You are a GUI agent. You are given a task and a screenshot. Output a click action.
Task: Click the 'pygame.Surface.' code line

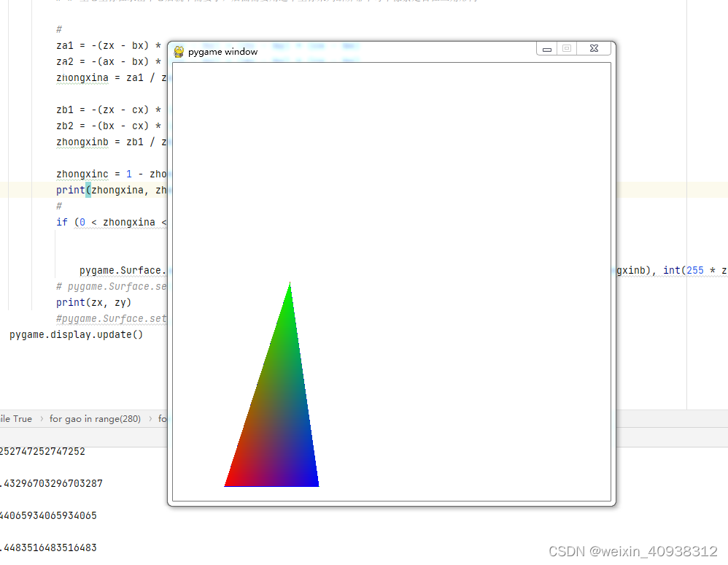[x=123, y=270]
